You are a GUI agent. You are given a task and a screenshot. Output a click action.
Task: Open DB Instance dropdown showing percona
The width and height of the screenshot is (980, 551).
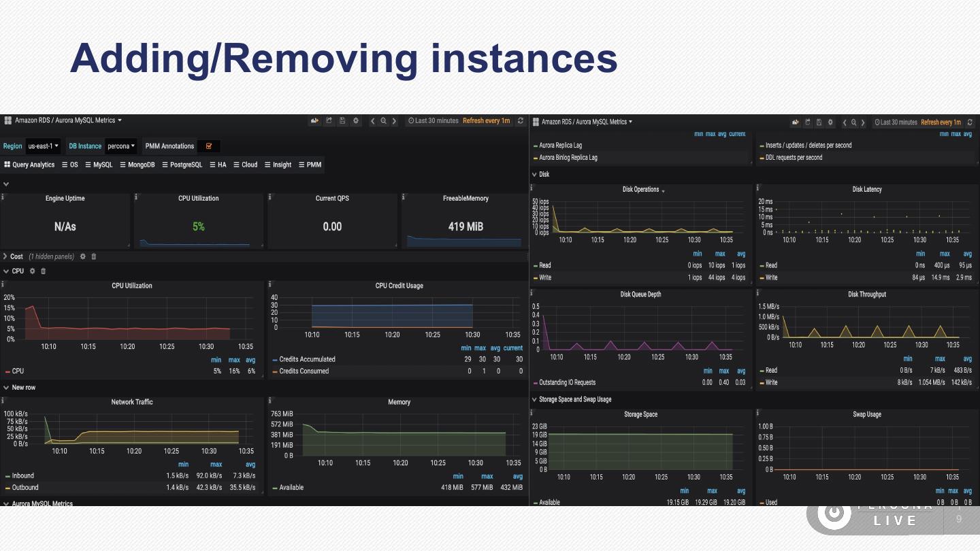click(121, 146)
